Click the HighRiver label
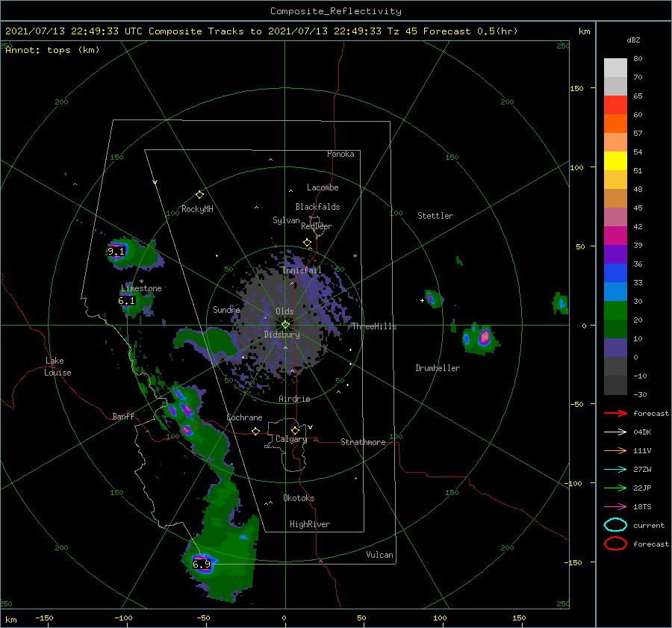 pos(310,524)
